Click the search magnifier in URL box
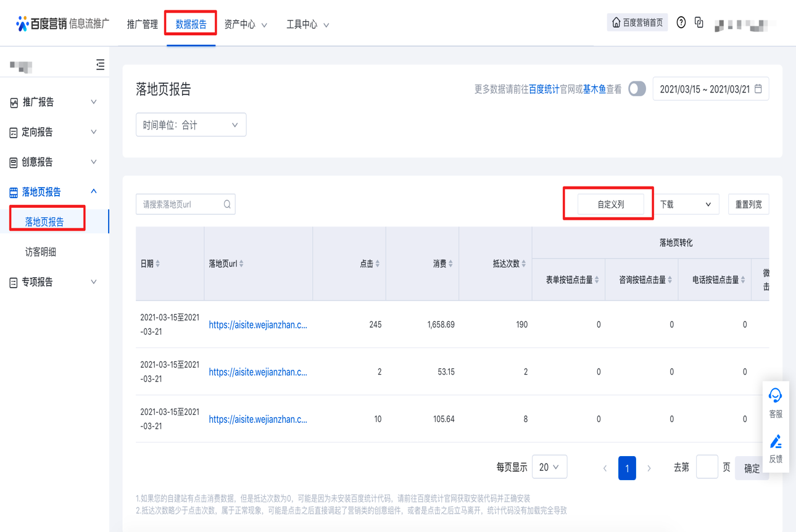 (x=227, y=204)
